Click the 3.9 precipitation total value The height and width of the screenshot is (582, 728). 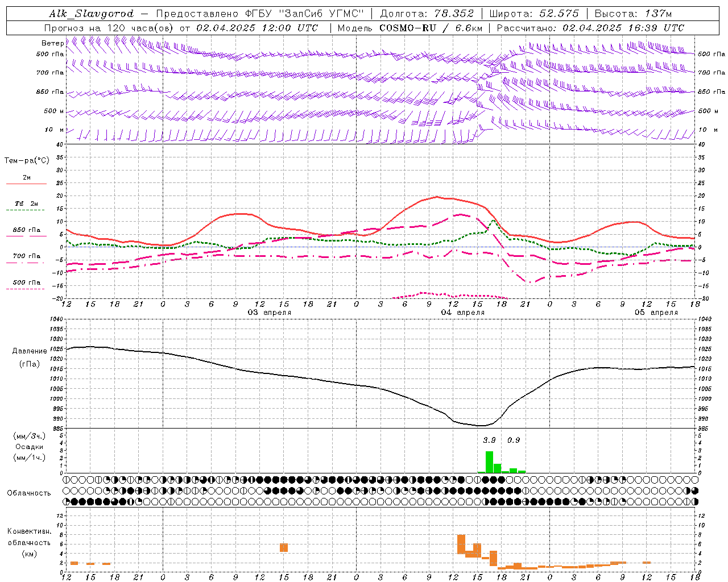pos(489,440)
